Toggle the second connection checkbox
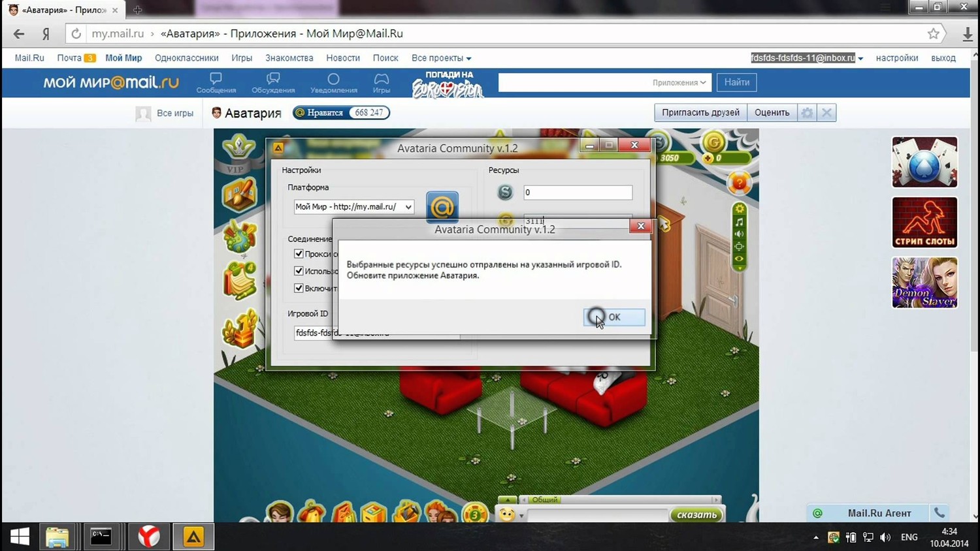This screenshot has width=980, height=551. 299,271
